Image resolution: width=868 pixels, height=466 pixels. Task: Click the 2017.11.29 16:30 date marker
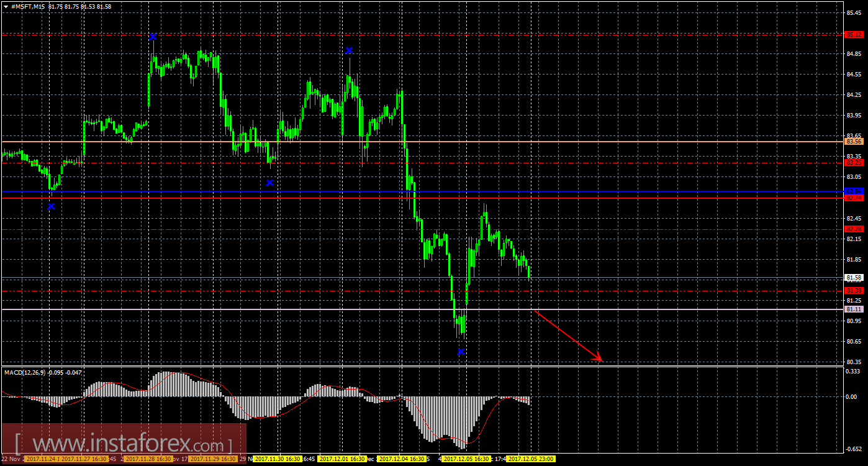pos(213,459)
